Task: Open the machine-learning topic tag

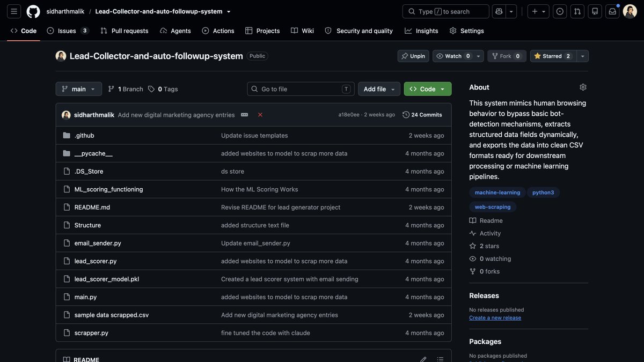Action: [x=497, y=193]
